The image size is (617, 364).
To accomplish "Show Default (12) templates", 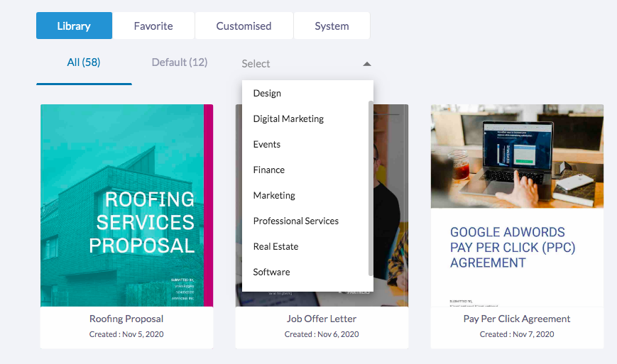I will coord(180,62).
